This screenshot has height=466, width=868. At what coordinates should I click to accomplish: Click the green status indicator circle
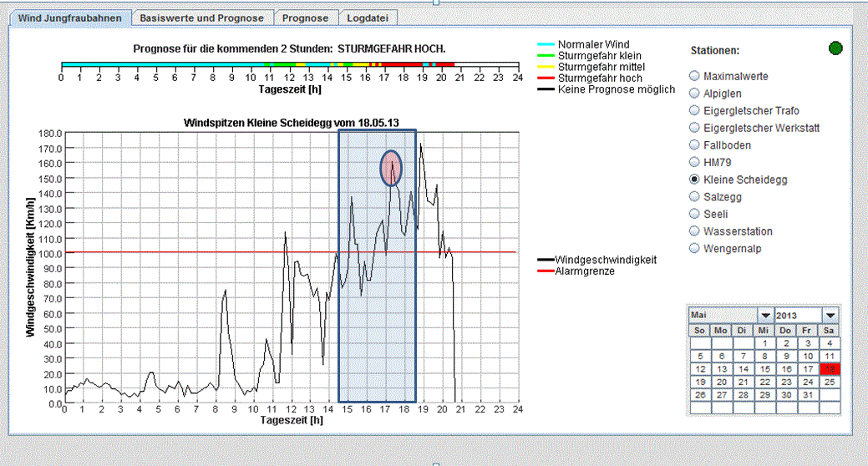click(835, 48)
